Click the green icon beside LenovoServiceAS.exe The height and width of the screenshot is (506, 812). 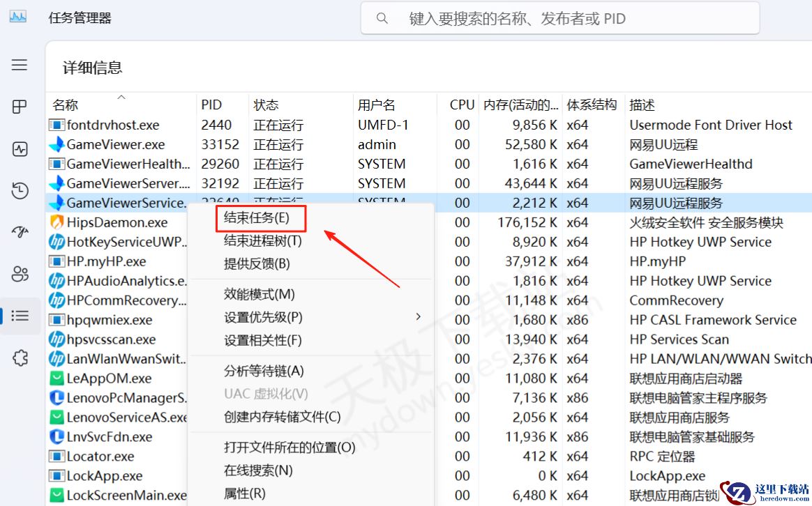click(x=57, y=417)
